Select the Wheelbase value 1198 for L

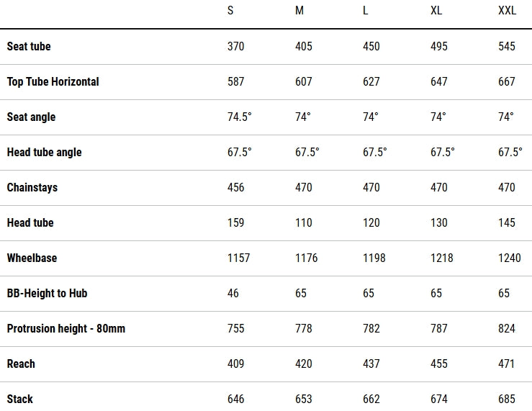(x=374, y=258)
